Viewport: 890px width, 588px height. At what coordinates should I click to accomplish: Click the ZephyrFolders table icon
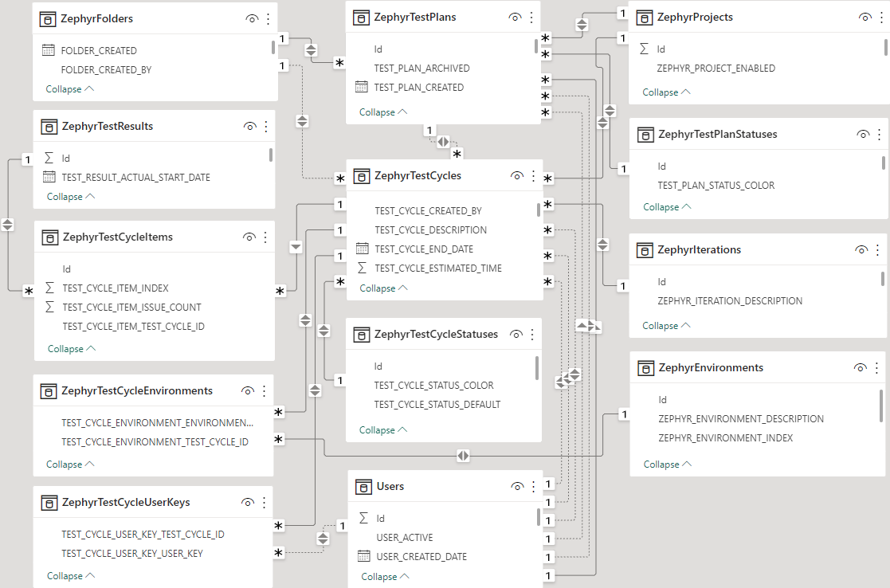click(x=48, y=18)
